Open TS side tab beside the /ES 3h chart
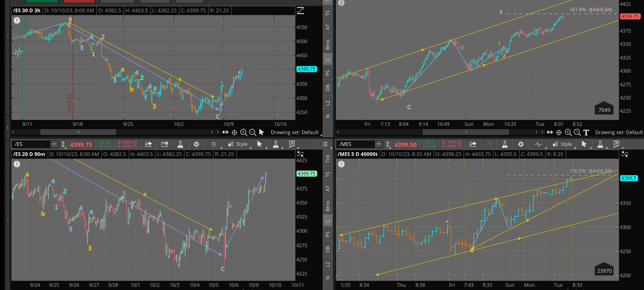Image resolution: width=644 pixels, height=290 pixels. [x=328, y=13]
